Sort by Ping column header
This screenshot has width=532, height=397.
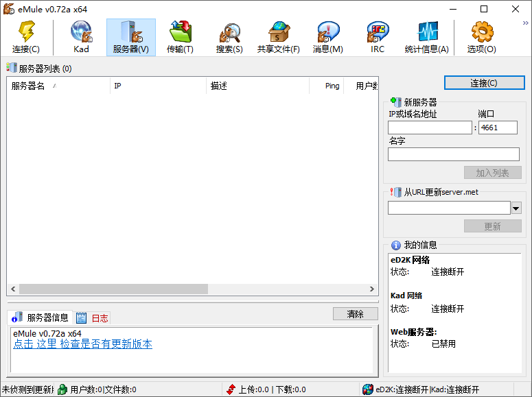point(327,86)
